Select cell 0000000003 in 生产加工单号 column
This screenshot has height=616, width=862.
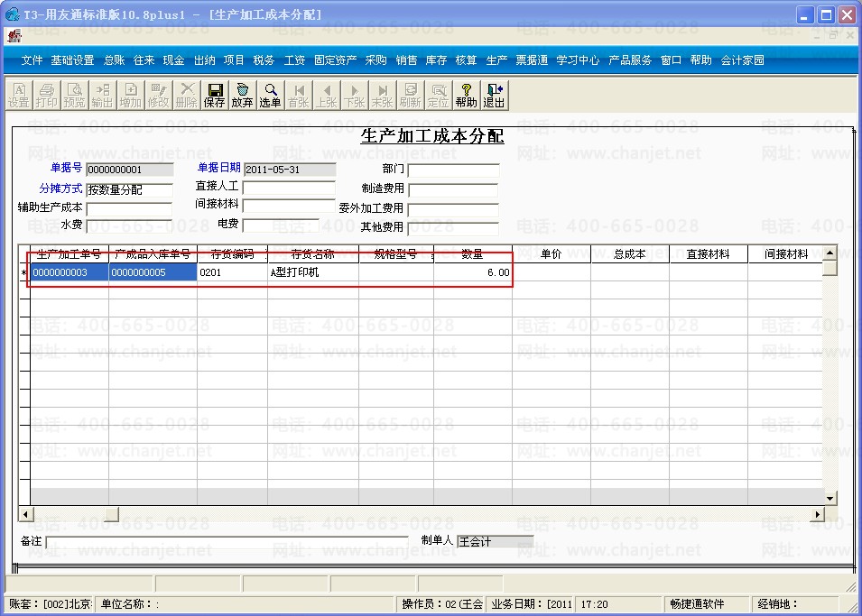pos(70,272)
